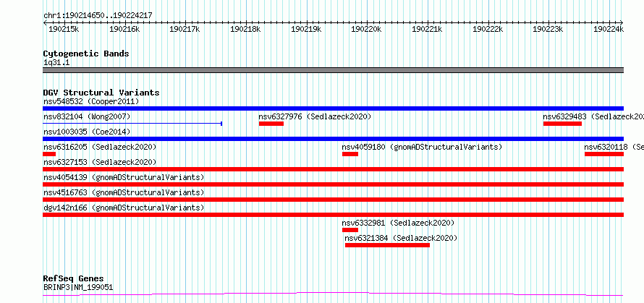Click the 190218k ruler tick label

tap(245, 29)
